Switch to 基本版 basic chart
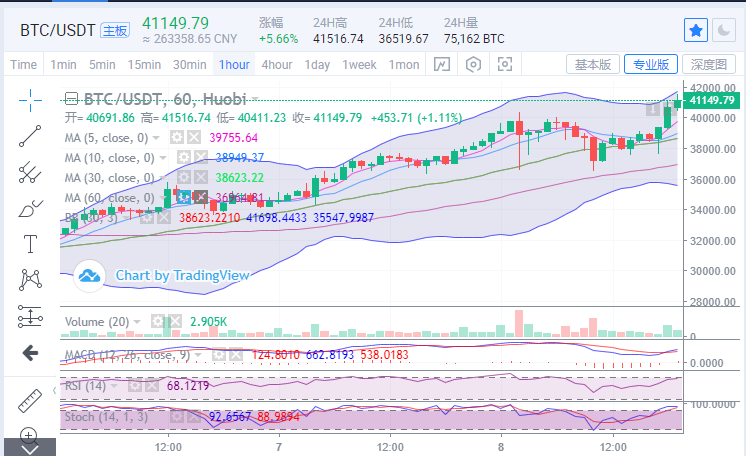The image size is (746, 456). pos(592,64)
